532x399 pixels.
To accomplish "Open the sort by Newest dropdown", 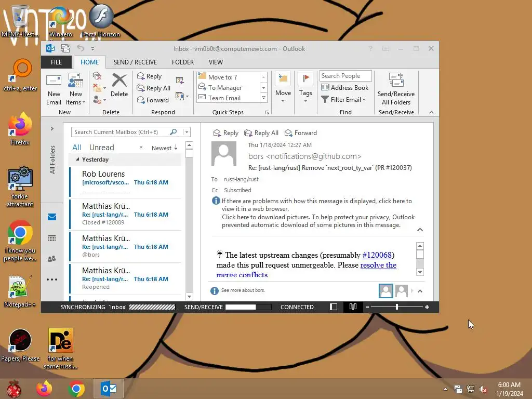I will 165,148.
